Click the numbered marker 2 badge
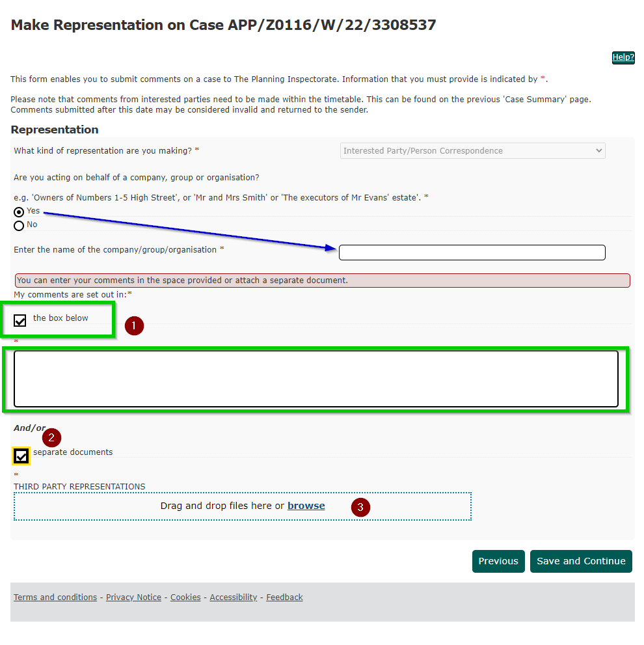Screen dimensions: 644x645 pyautogui.click(x=51, y=437)
